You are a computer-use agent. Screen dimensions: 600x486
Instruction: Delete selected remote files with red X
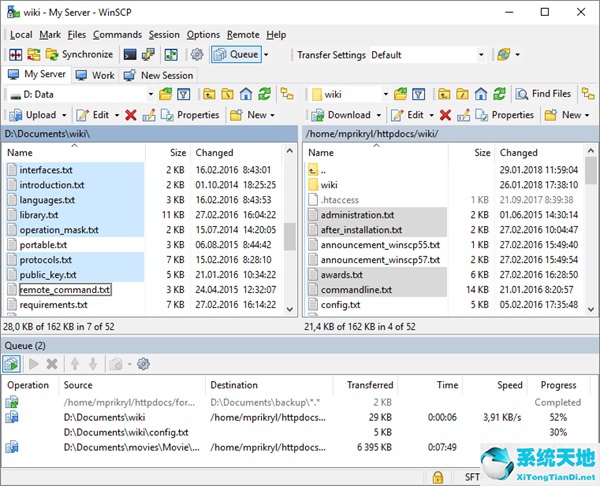(x=445, y=115)
